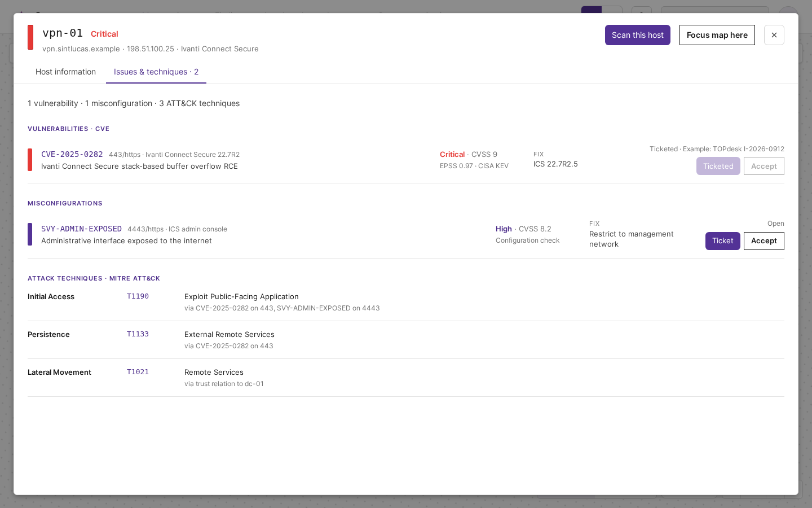Click the Focus map here button
The image size is (812, 508).
tap(717, 35)
